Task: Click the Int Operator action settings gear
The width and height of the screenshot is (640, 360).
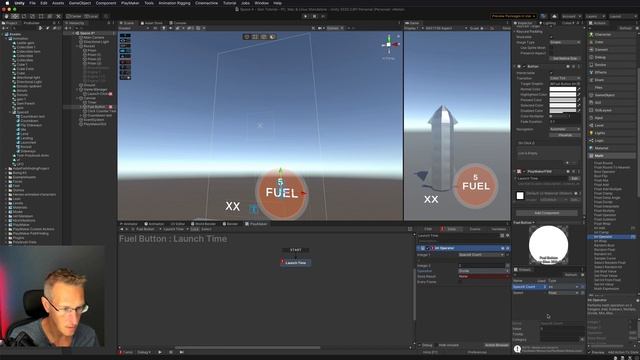Action: pos(507,248)
